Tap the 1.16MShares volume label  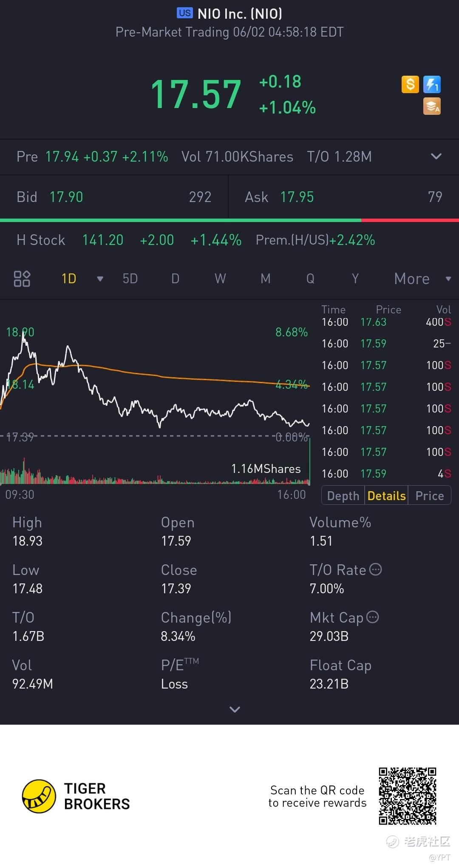[266, 469]
